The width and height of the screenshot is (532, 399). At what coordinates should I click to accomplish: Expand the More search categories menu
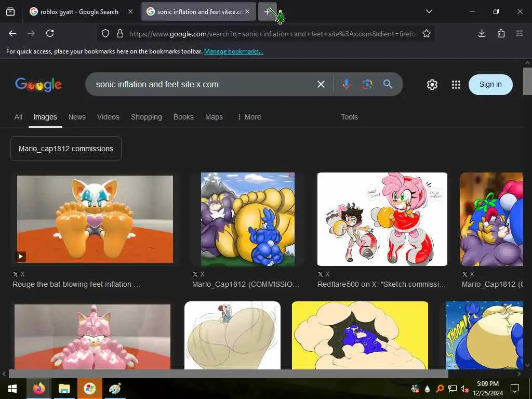tap(249, 117)
